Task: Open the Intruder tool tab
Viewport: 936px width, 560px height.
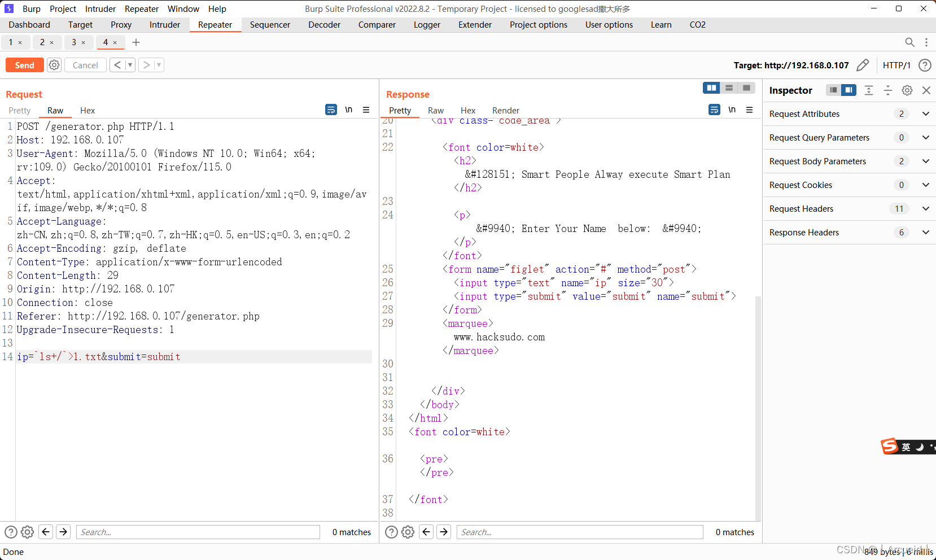Action: tap(165, 25)
